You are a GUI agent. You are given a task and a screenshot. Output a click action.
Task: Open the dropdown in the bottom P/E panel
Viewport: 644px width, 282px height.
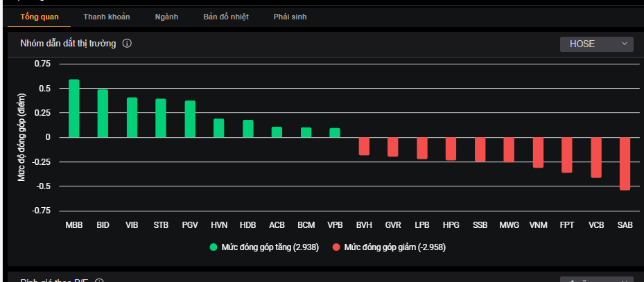(597, 279)
